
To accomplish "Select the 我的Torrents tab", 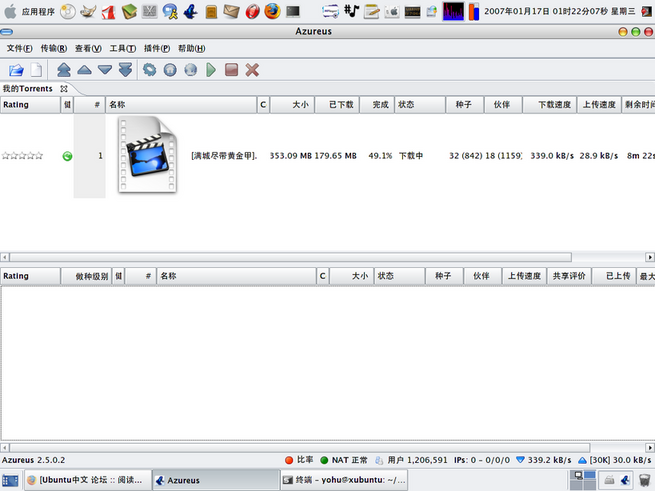I will coord(28,89).
